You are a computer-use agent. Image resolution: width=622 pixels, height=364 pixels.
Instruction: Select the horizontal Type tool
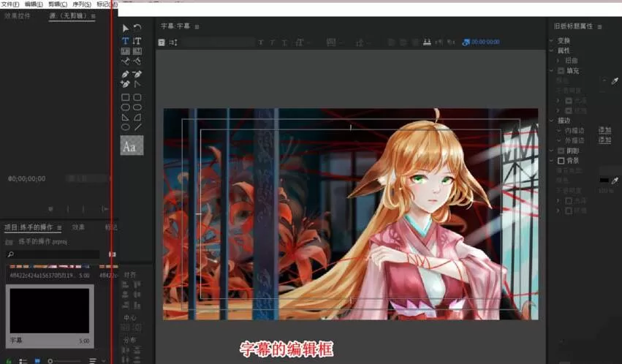(126, 41)
